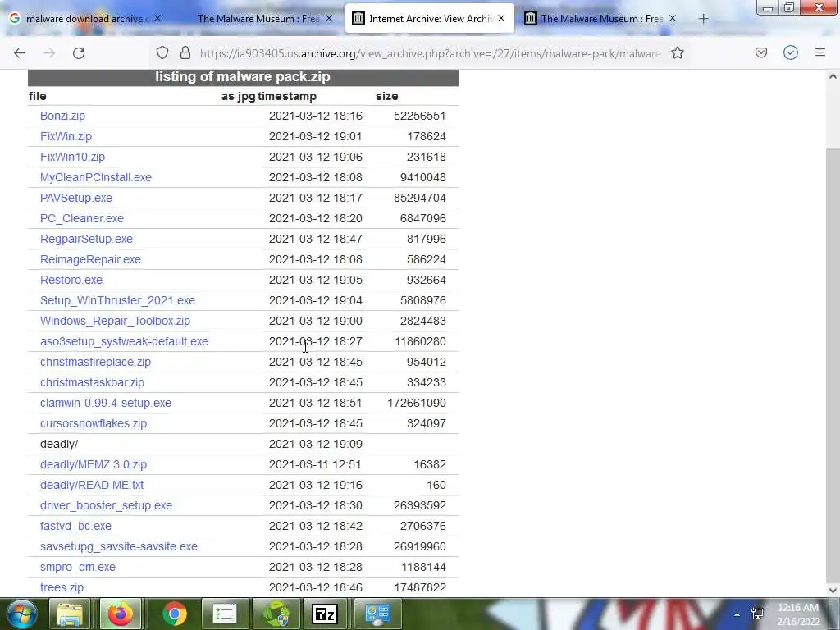Click the page scrollbar up arrow
840x630 pixels.
point(833,76)
